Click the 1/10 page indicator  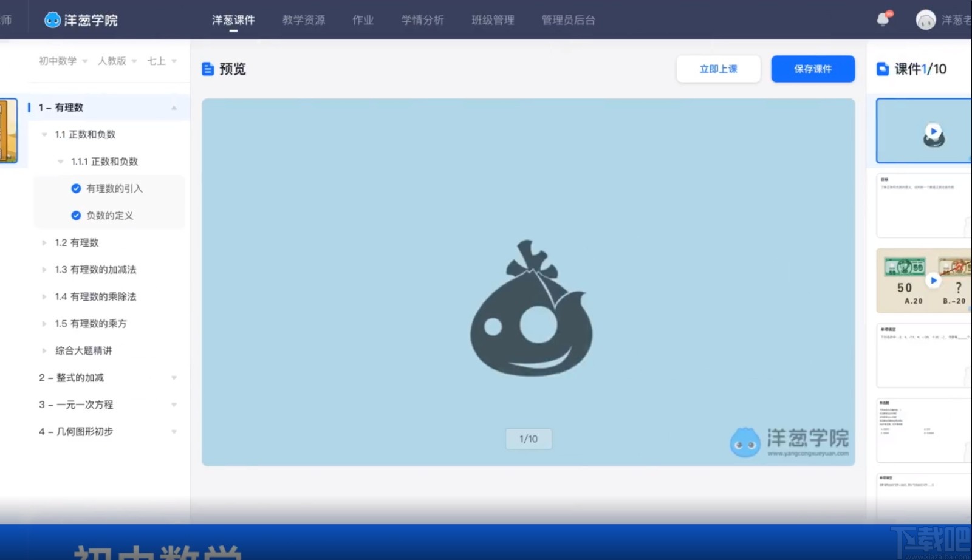[x=529, y=439]
